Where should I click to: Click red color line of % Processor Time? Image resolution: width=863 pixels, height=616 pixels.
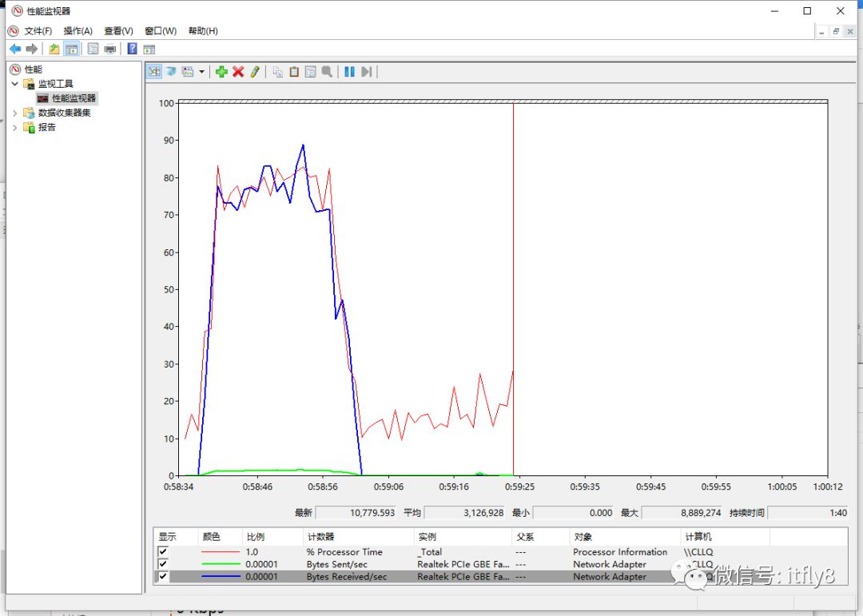coord(221,551)
